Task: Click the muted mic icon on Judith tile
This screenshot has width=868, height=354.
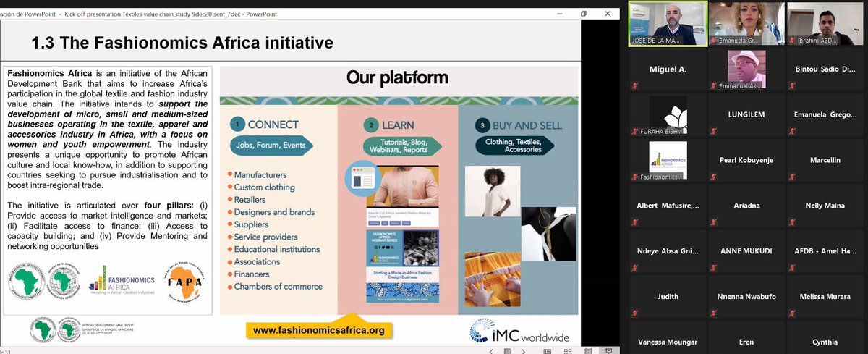Action: pos(634,313)
